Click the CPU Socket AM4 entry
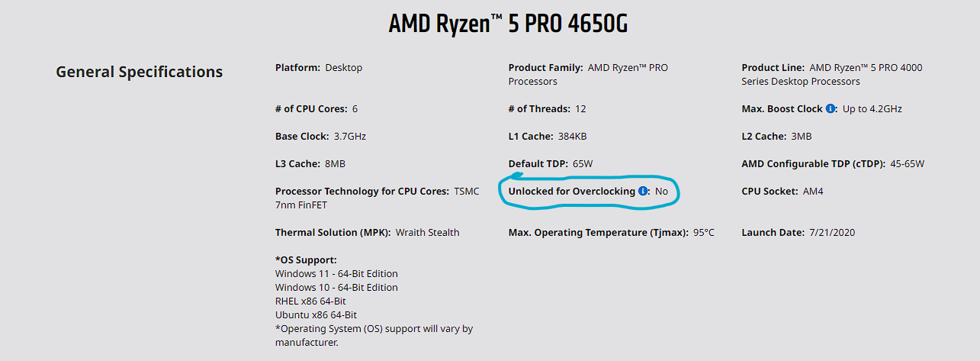 pyautogui.click(x=782, y=192)
